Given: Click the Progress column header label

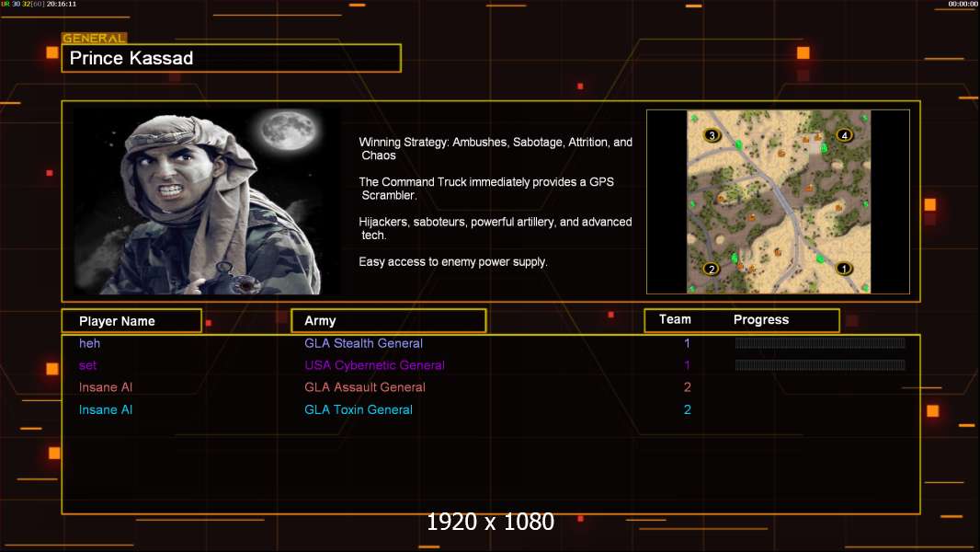Looking at the screenshot, I should click(x=760, y=319).
